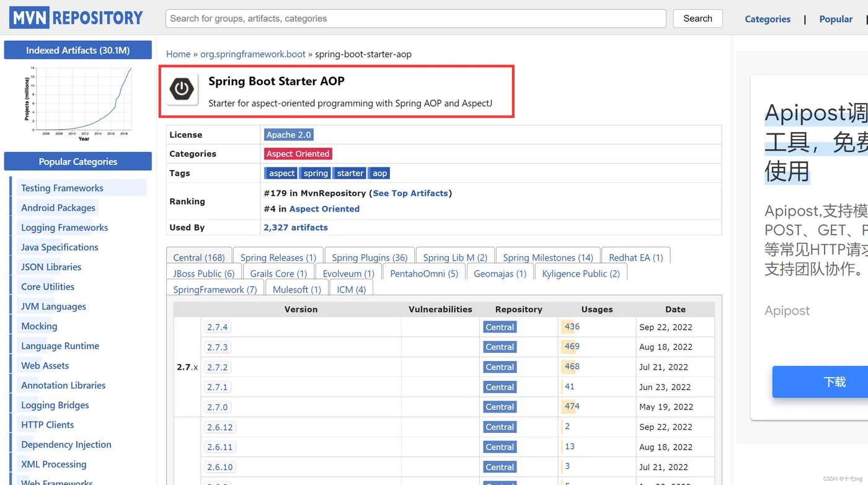Click the MVN Repository logo
Viewport: 868px width, 485px height.
pyautogui.click(x=76, y=18)
